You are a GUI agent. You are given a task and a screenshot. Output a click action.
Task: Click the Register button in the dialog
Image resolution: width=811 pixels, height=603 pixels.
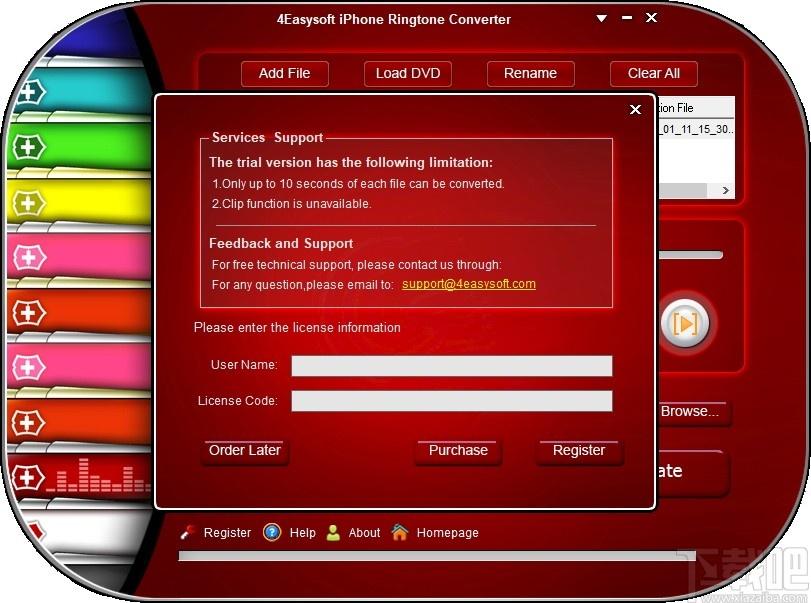point(579,451)
